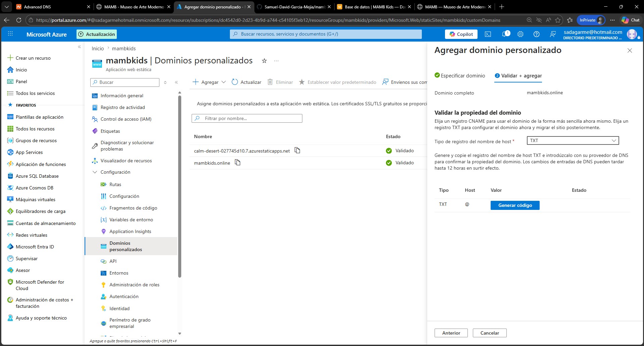644x346 pixels.
Task: Click the Eliminar toolbar button
Action: [280, 82]
